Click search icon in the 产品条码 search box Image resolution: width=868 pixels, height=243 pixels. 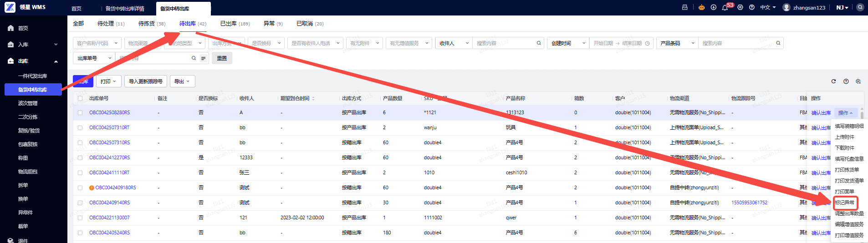click(778, 43)
